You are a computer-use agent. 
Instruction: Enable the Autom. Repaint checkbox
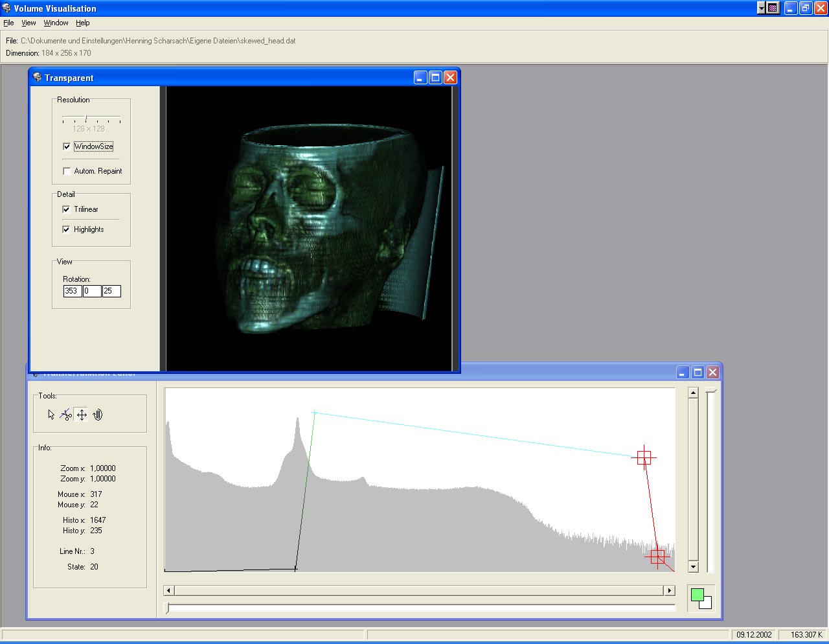tap(67, 171)
